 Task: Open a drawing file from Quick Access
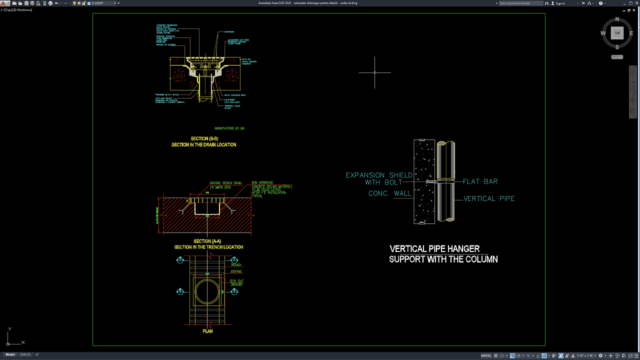20,3
